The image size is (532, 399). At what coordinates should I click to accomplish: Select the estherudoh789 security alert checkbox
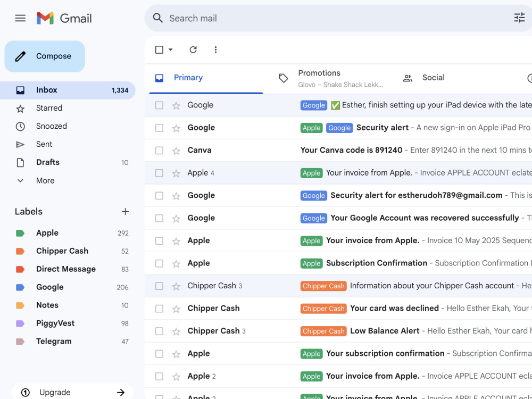pos(159,196)
